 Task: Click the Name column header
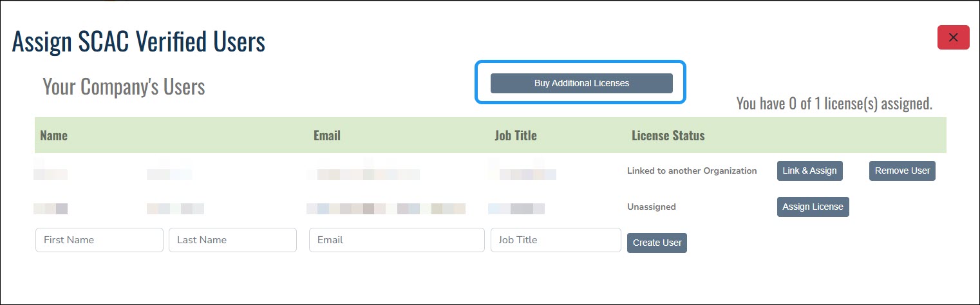click(x=53, y=136)
